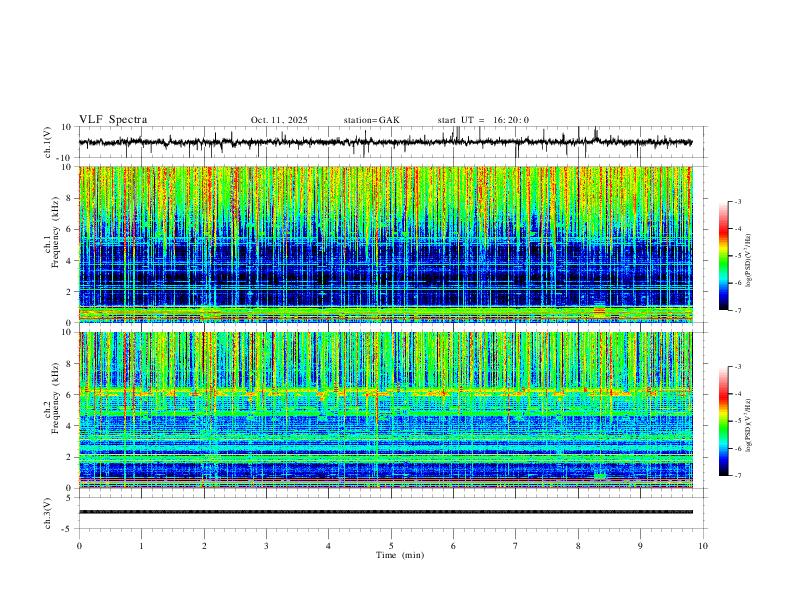Click the log(PSD) label of the ch.2 color bar
The width and height of the screenshot is (792, 612).
tap(749, 425)
